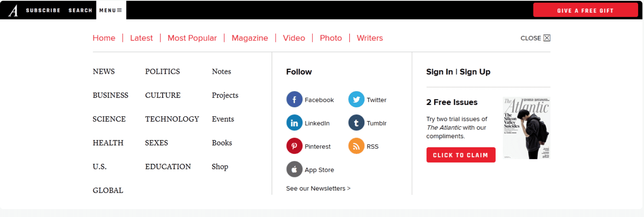
Task: Go to the Magazine section
Action: click(x=250, y=38)
